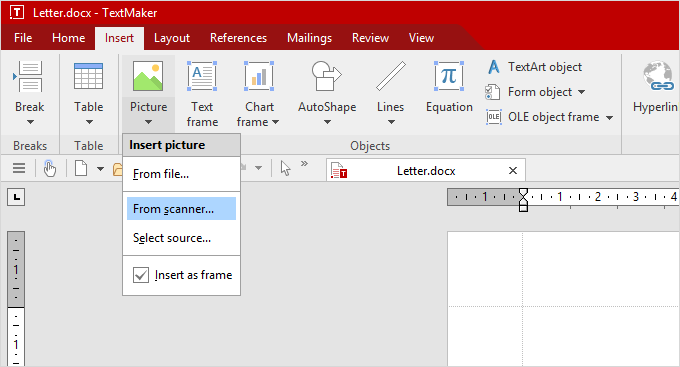Click the OLE object frame icon
The image size is (680, 367).
[x=494, y=117]
